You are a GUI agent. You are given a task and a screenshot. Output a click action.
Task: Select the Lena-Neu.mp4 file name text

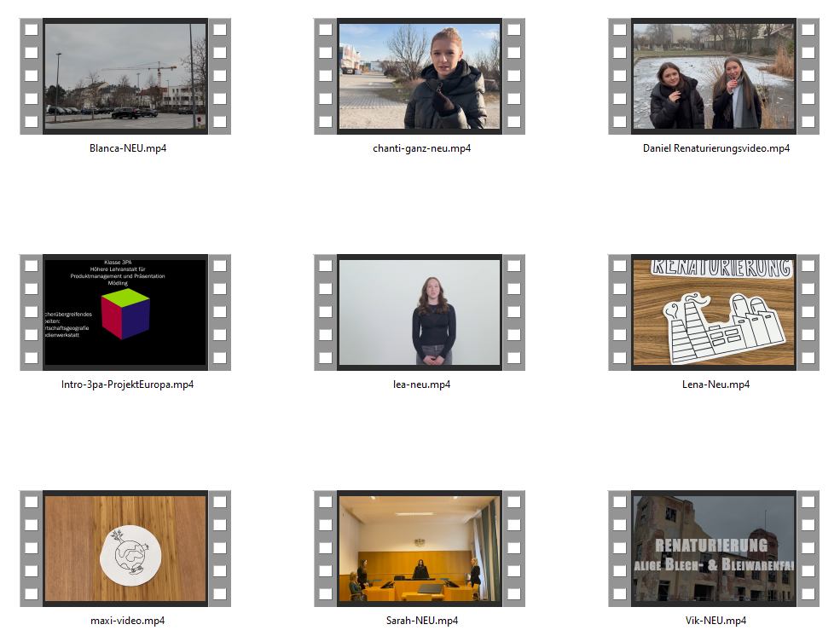tap(715, 384)
